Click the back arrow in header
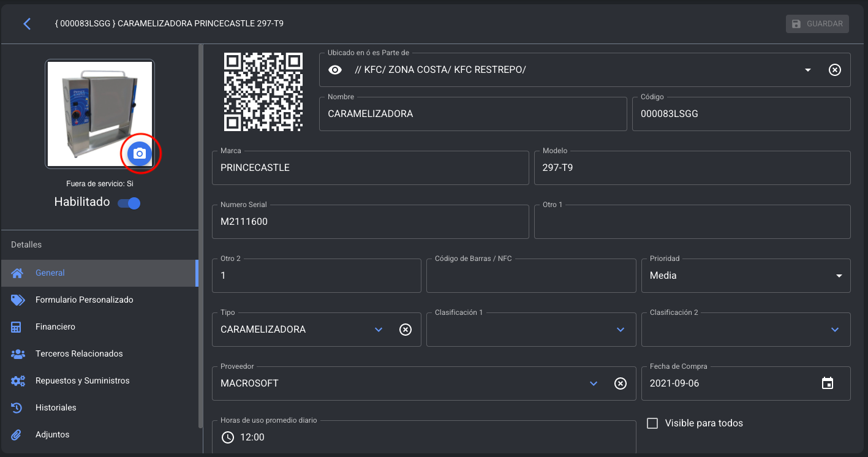868x457 pixels. click(x=27, y=24)
